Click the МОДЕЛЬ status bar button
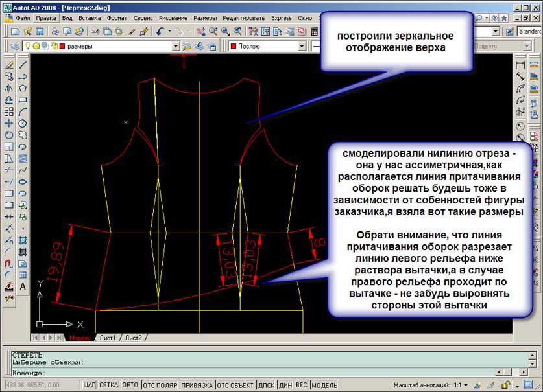The height and width of the screenshot is (392, 543). pyautogui.click(x=324, y=385)
